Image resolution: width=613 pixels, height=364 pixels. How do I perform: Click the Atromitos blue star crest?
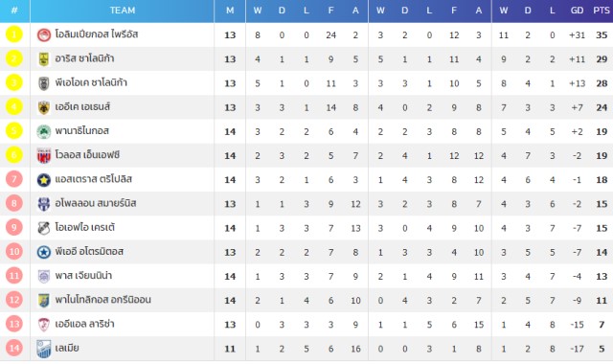(x=44, y=252)
